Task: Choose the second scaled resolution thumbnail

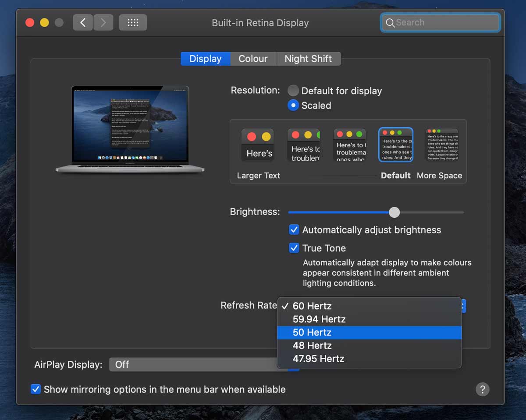Action: tap(304, 145)
